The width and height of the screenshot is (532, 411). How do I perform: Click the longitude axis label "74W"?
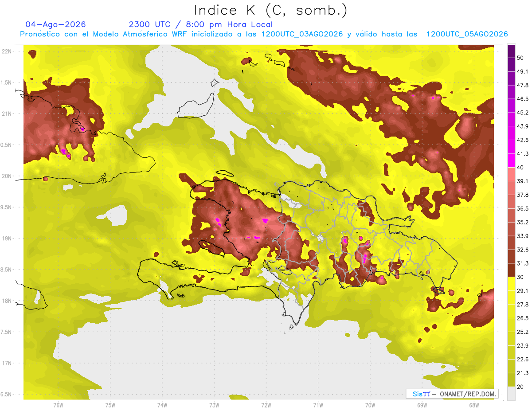tap(162, 405)
